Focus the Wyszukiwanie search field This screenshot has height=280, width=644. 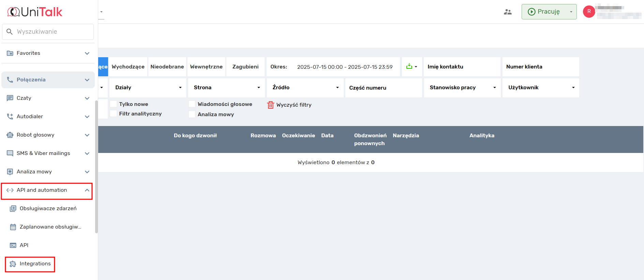tap(51, 32)
